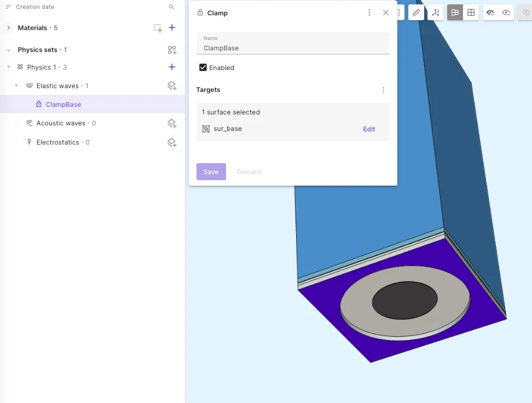The height and width of the screenshot is (403, 532).
Task: Add a new physics set icon
Action: click(172, 50)
